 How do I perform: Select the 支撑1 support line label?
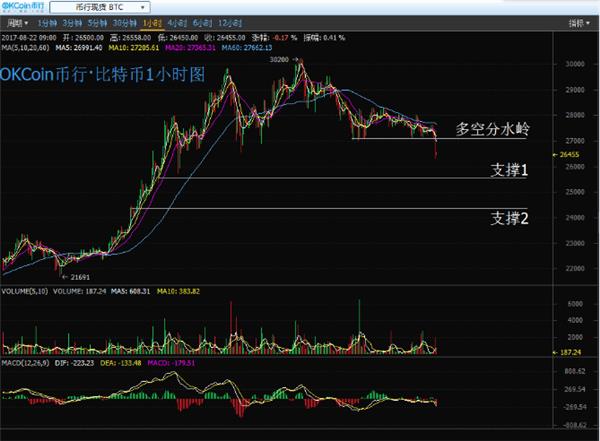[x=509, y=170]
